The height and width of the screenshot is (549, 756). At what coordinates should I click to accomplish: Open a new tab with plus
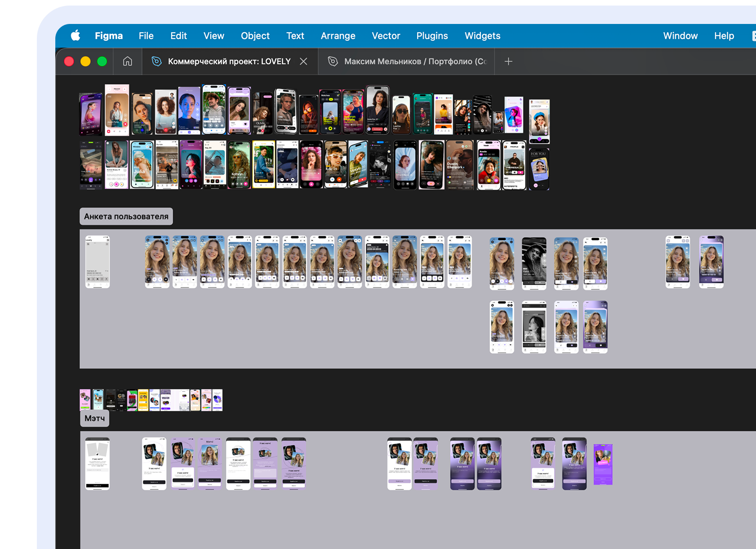click(x=508, y=61)
